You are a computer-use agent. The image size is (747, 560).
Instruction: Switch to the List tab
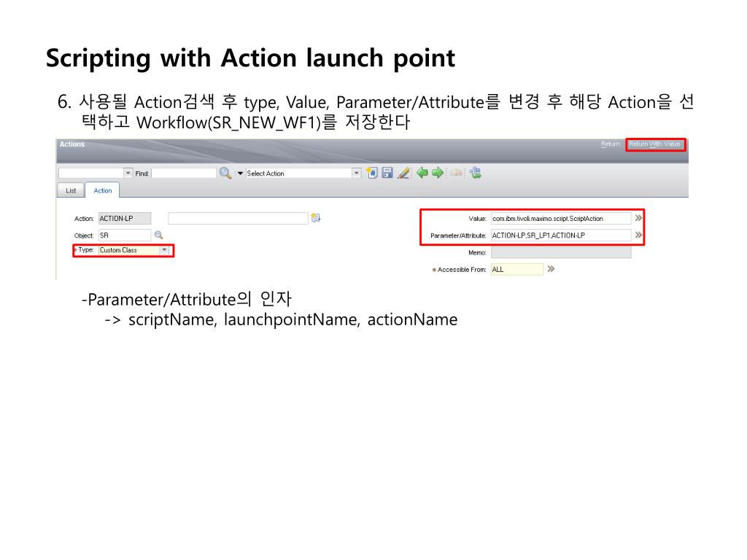point(71,190)
